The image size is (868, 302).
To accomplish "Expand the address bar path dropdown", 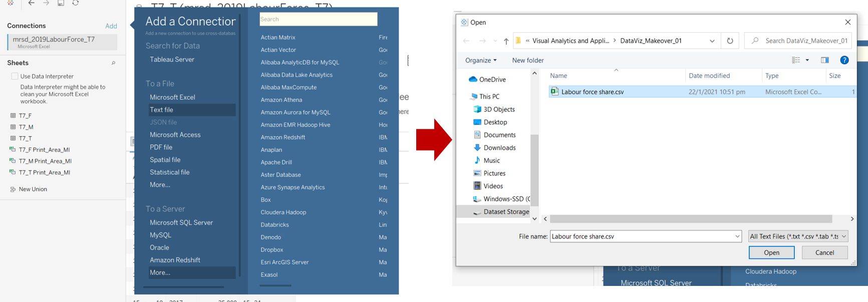I will pos(712,41).
